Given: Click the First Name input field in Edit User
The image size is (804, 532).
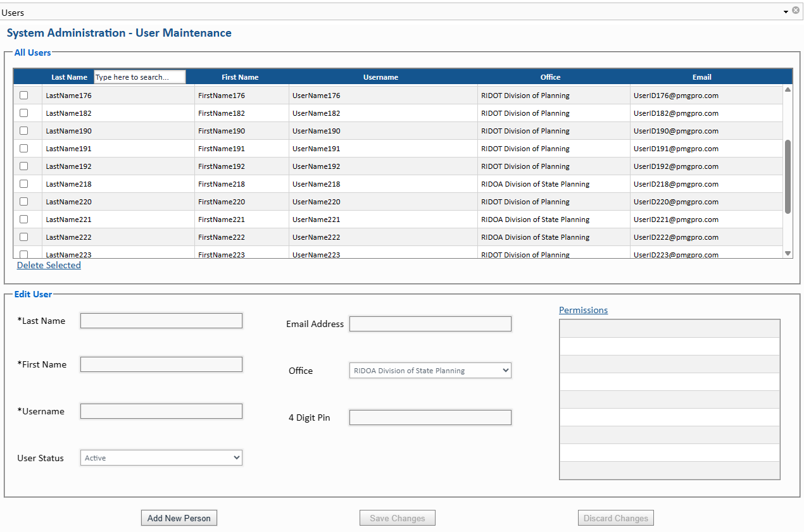Looking at the screenshot, I should click(x=161, y=364).
